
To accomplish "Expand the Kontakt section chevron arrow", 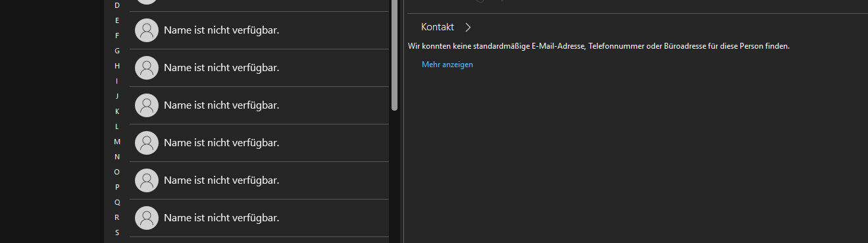I will click(468, 27).
